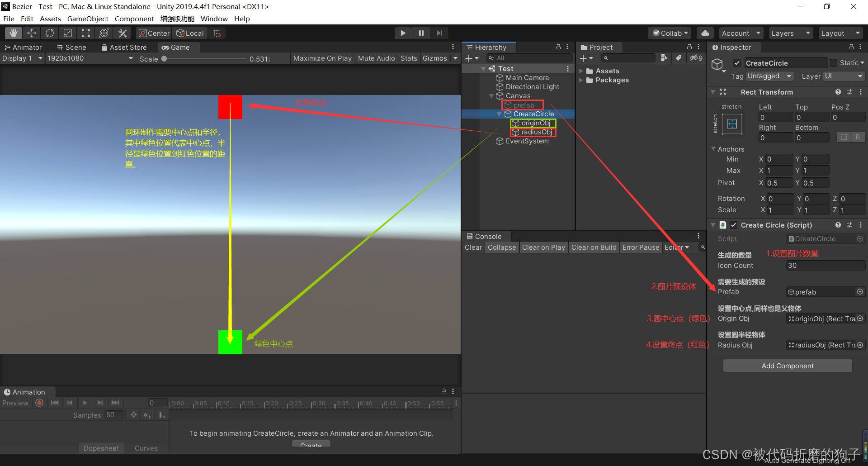Select the Hand tool in the toolbar
The height and width of the screenshot is (466, 868).
13,33
